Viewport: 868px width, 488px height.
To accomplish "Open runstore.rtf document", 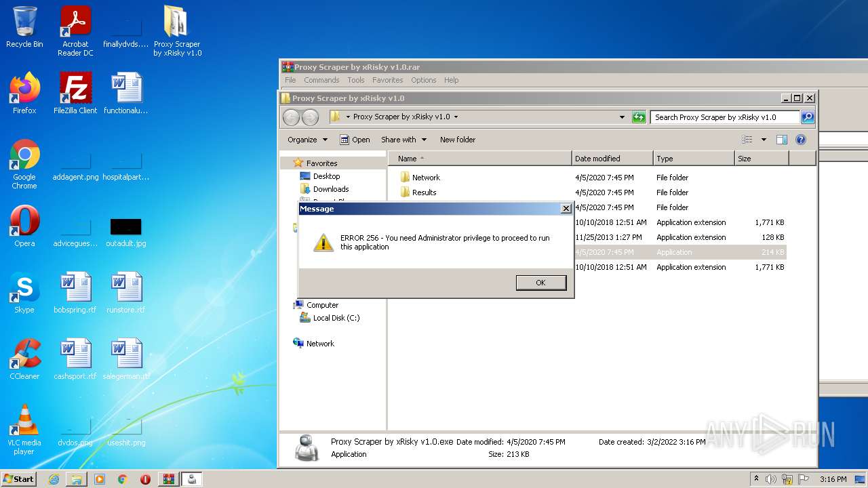I will (x=126, y=293).
